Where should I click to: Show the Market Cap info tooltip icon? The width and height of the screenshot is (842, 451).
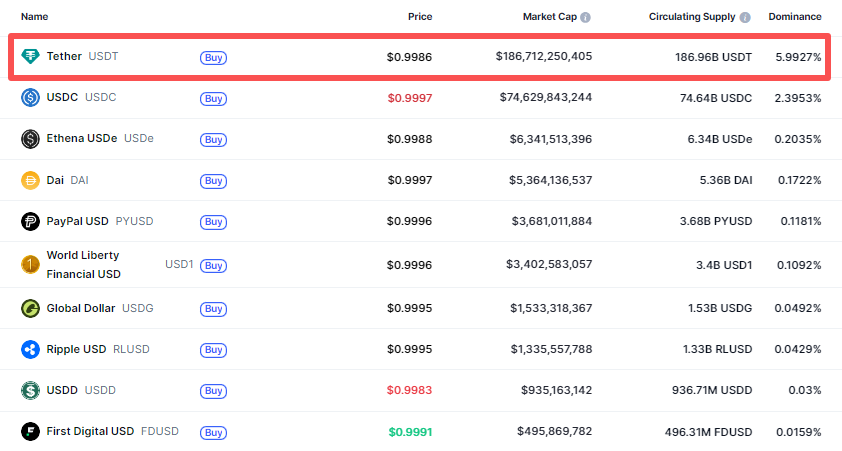coord(585,17)
